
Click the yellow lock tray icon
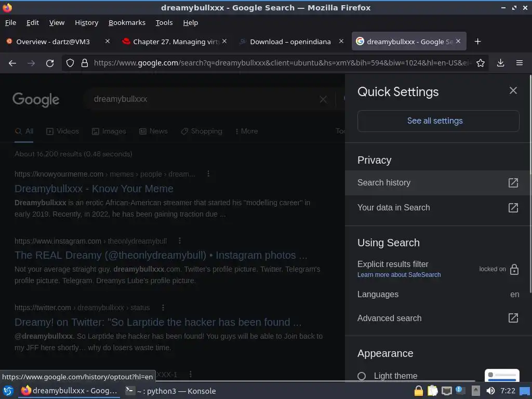point(418,391)
